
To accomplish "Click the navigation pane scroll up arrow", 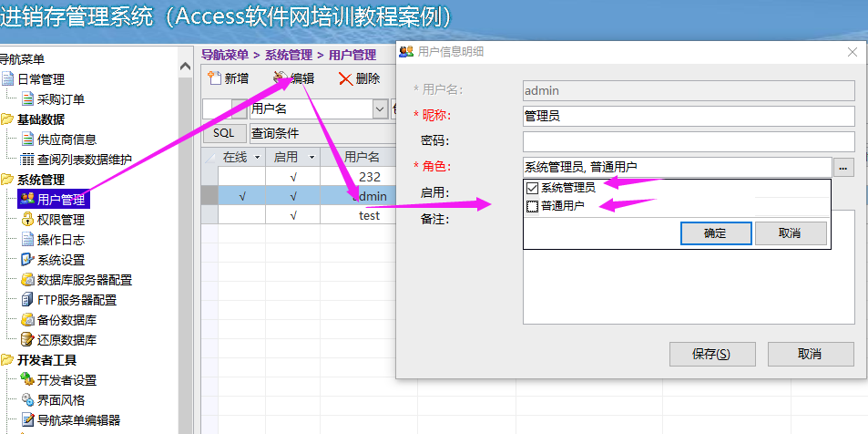I will click(x=186, y=66).
